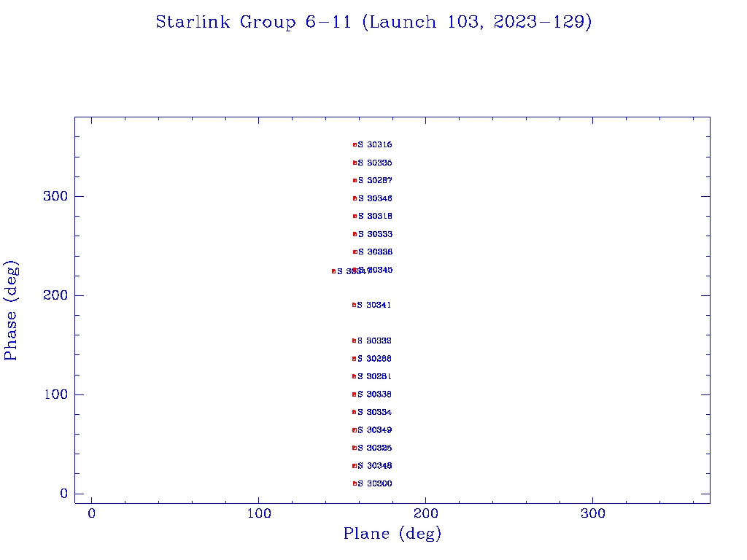Click the Plane (deg) x-axis label
This screenshot has width=747, height=560.
[392, 534]
